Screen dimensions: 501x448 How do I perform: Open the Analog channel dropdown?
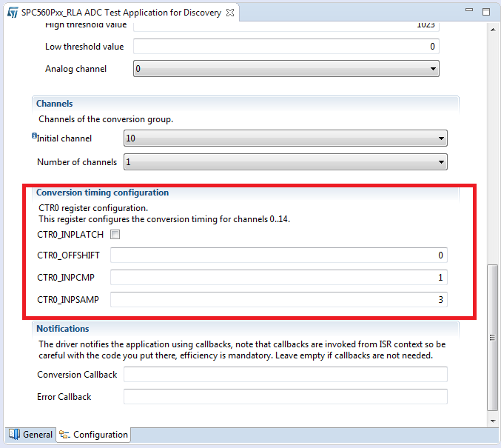(x=286, y=68)
